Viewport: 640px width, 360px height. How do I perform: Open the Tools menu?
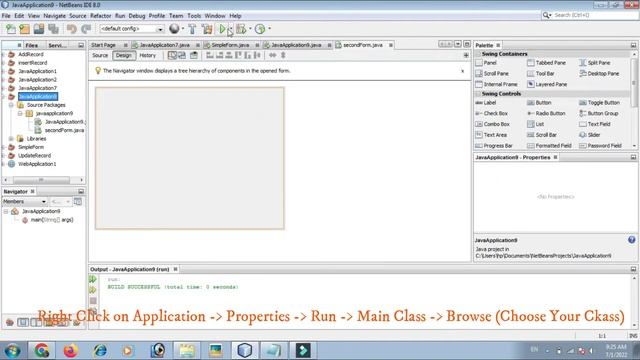point(194,16)
